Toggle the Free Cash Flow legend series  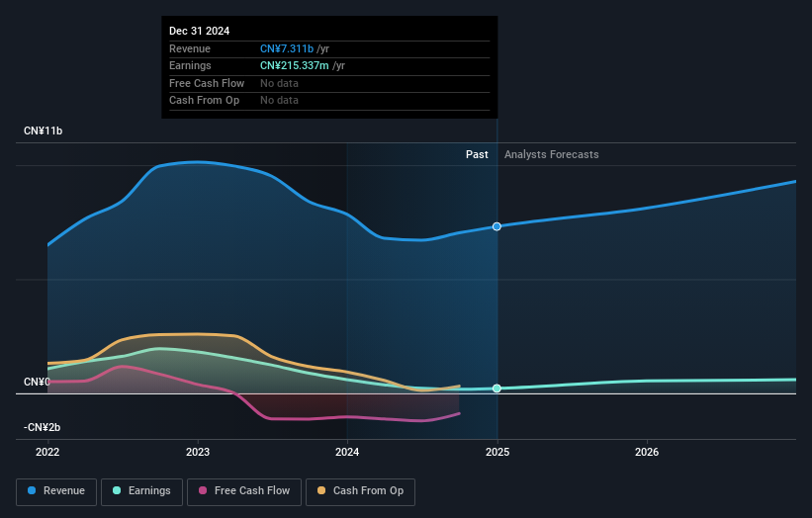(x=244, y=491)
